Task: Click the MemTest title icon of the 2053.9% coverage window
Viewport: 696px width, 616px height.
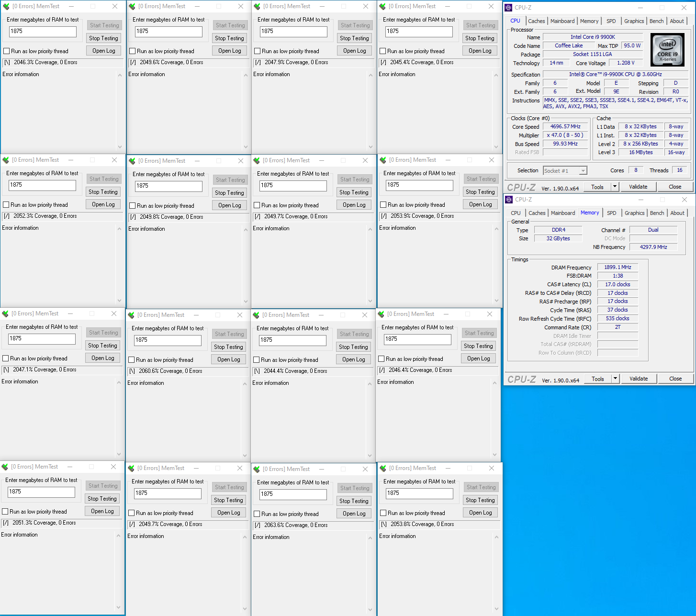Action: (383, 160)
